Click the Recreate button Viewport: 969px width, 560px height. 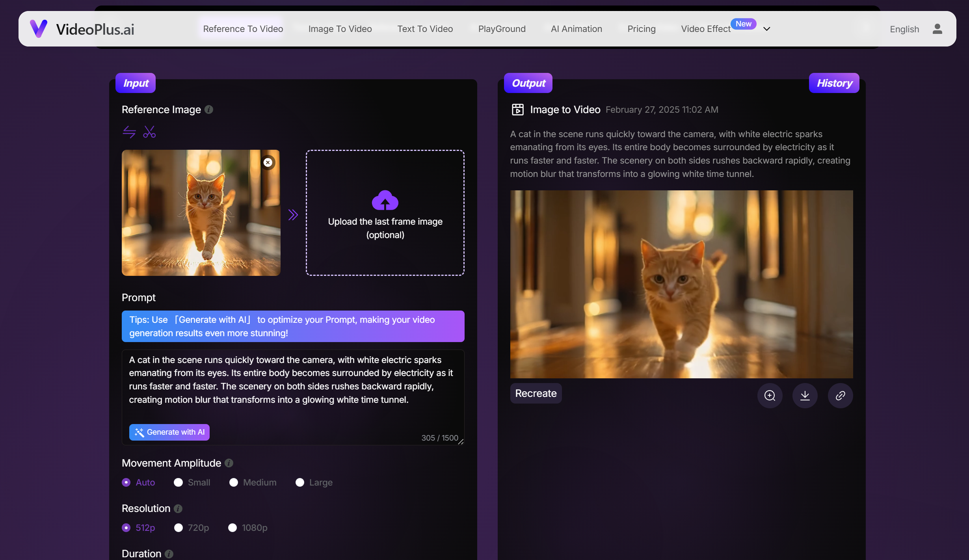tap(536, 393)
